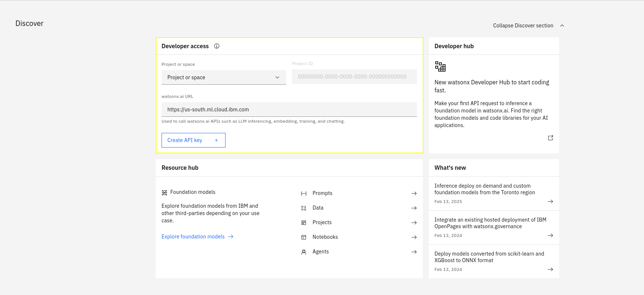Viewport: 644px width, 295px height.
Task: Click 'Explore foundation models from IBM' description
Action: (x=211, y=213)
